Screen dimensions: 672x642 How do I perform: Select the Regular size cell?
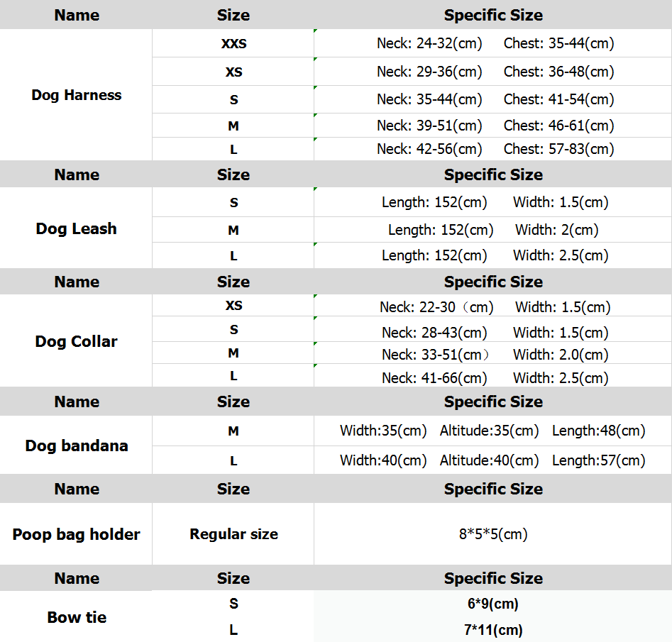[x=233, y=534]
